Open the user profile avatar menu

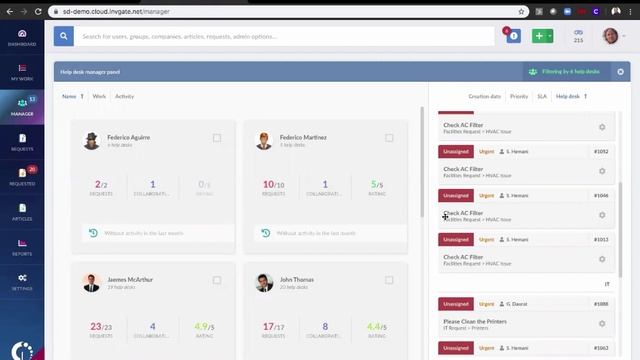pyautogui.click(x=611, y=36)
